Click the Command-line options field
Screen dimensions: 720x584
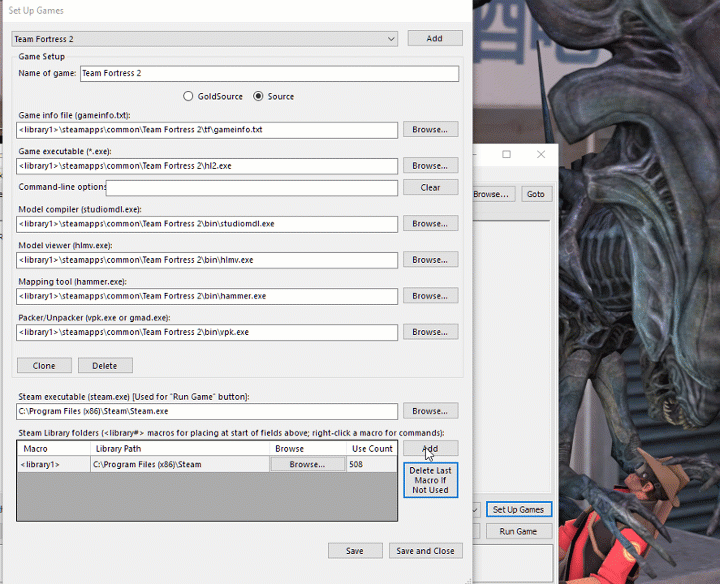coord(252,188)
